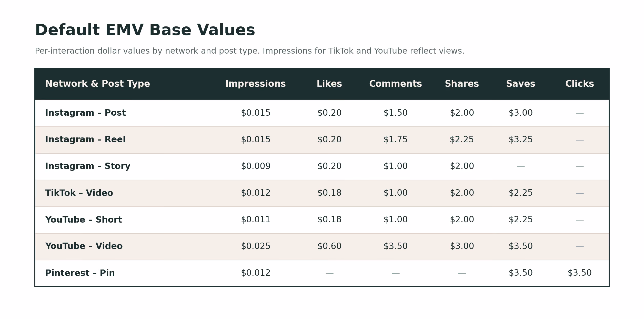Click the TikTok – Video row label

(x=79, y=193)
